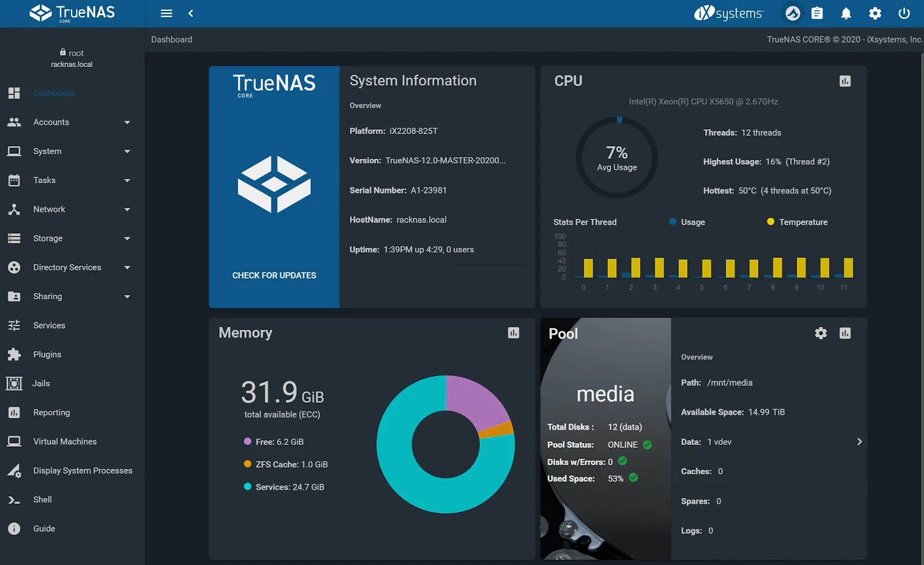The width and height of the screenshot is (924, 565).
Task: Click CHECK FOR UPDATES button
Action: pyautogui.click(x=274, y=276)
